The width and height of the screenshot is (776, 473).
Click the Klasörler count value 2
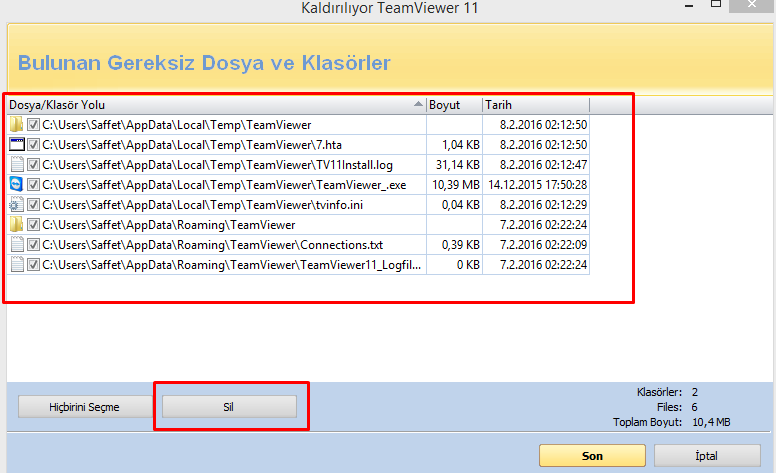(x=695, y=392)
